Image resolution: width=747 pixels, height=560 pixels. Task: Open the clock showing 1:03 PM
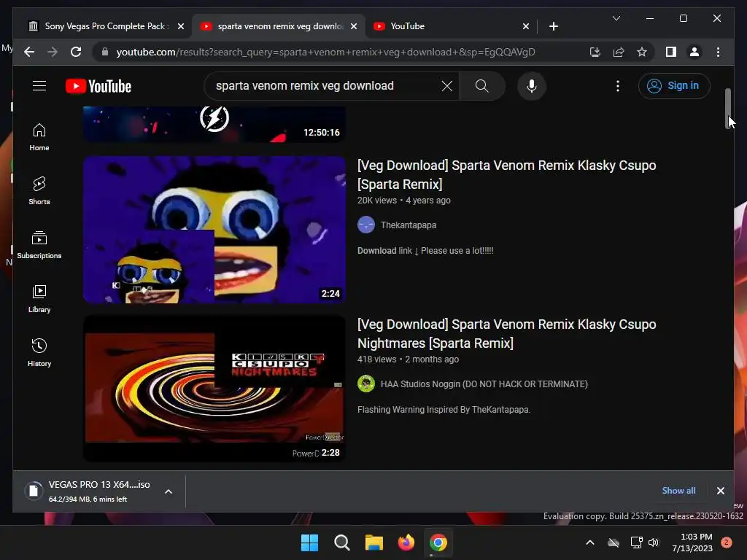(x=692, y=542)
